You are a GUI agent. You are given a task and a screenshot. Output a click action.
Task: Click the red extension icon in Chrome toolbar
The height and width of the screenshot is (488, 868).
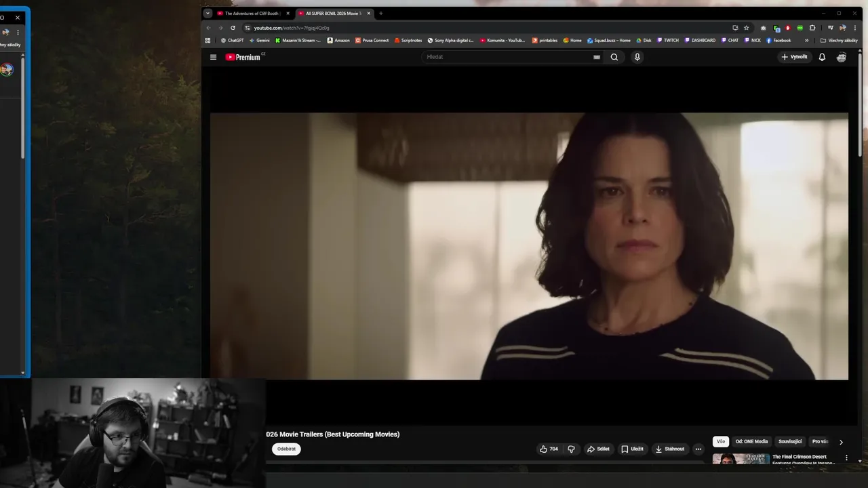[788, 28]
